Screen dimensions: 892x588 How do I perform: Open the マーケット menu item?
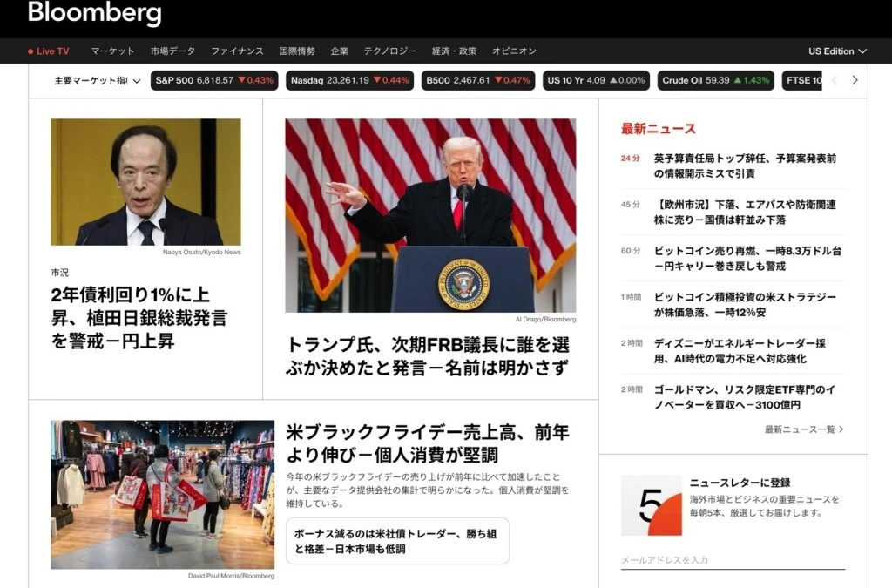pyautogui.click(x=112, y=51)
